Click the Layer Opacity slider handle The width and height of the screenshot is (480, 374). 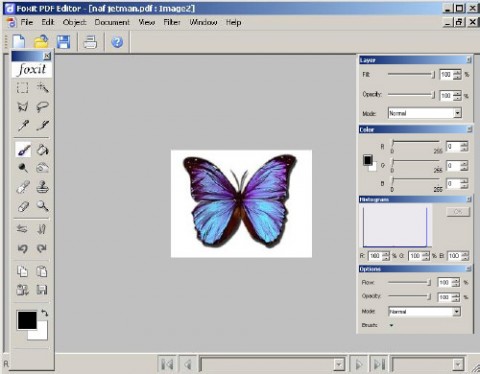pos(433,95)
